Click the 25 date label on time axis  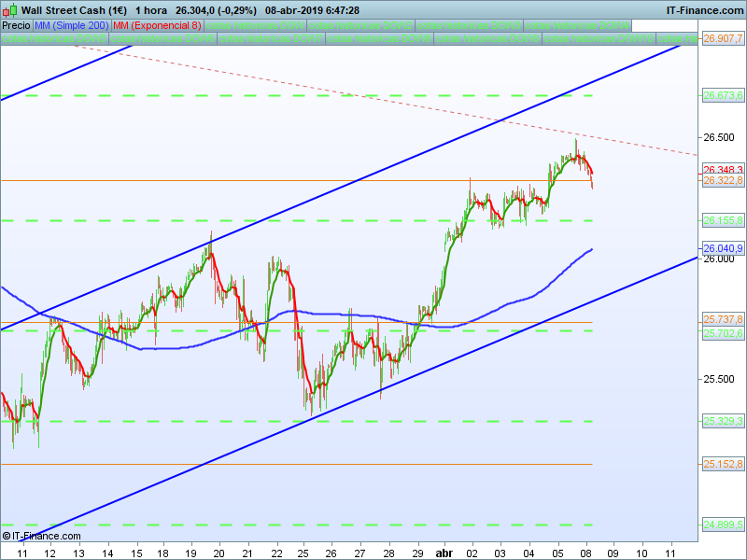pyautogui.click(x=303, y=553)
